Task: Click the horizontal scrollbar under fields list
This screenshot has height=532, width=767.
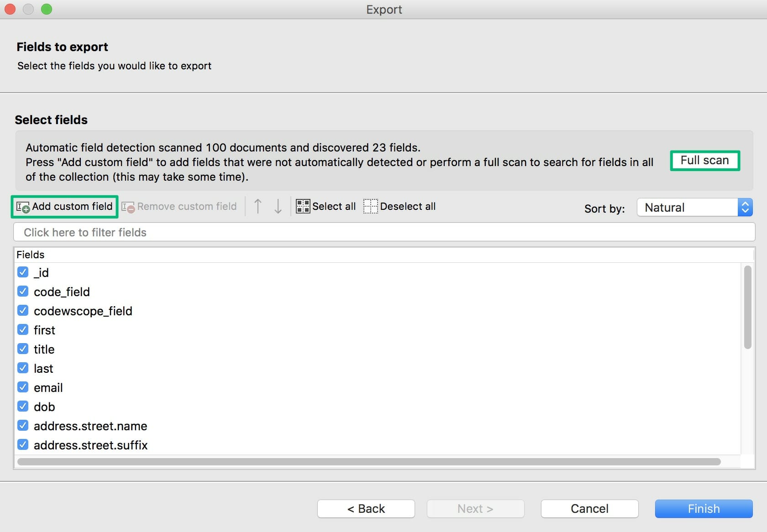Action: pyautogui.click(x=369, y=462)
